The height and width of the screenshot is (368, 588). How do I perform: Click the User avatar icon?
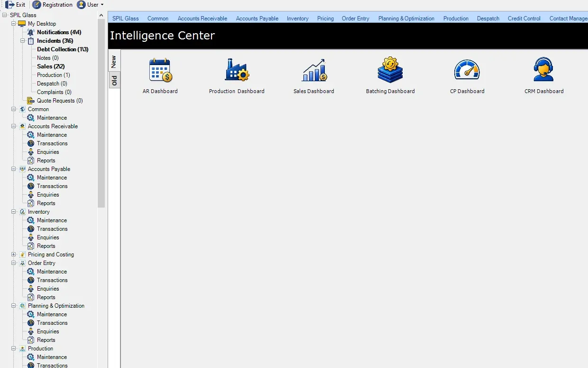[81, 5]
